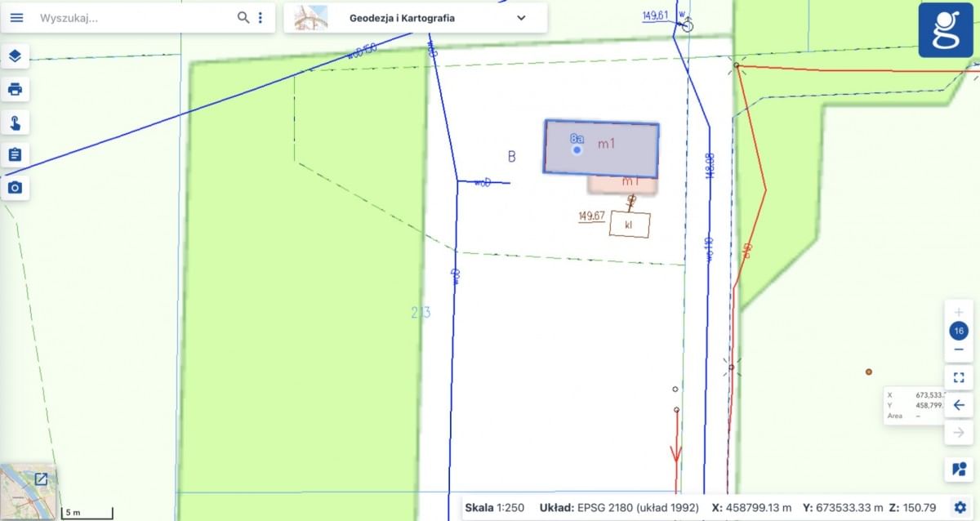Open the hamburger main menu
This screenshot has width=980, height=521.
(x=16, y=17)
